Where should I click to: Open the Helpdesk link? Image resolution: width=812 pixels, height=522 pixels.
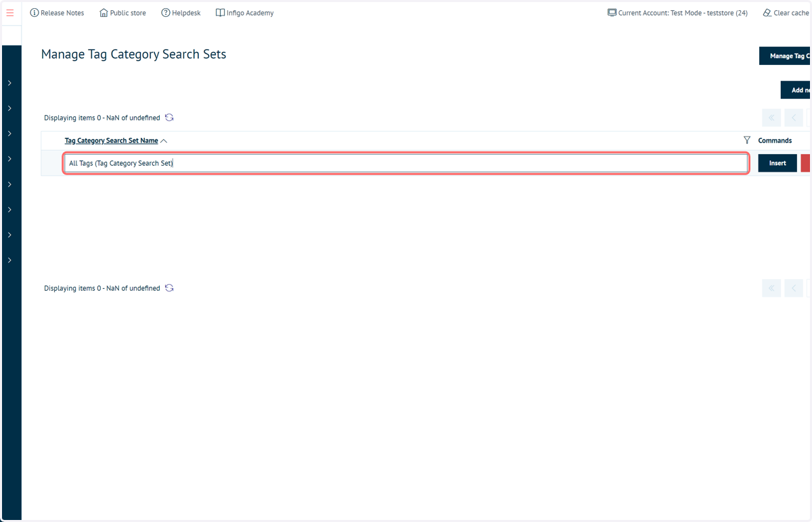[x=181, y=13]
